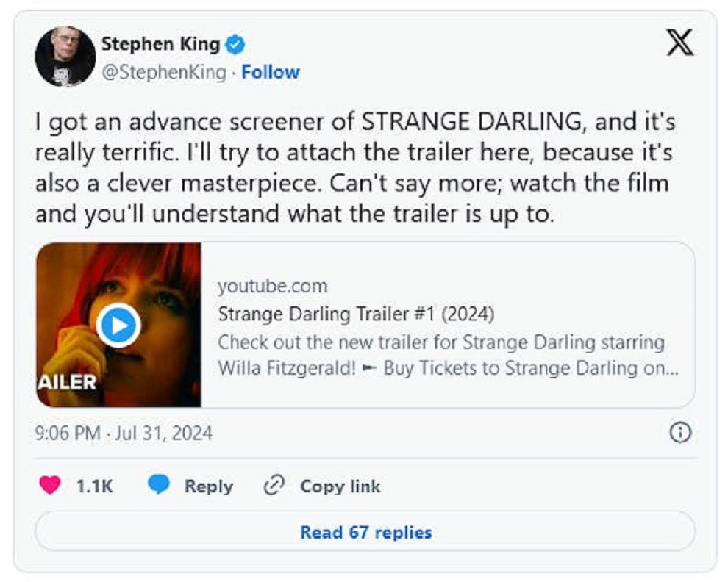Open the 9:06 PM Jul 31 timestamp

tap(124, 434)
